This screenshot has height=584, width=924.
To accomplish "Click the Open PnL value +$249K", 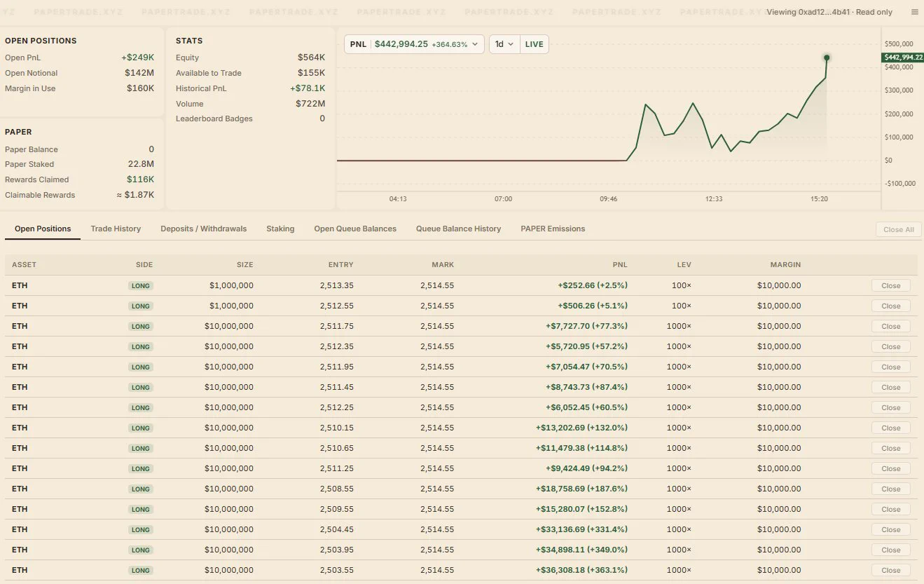I will [x=137, y=57].
